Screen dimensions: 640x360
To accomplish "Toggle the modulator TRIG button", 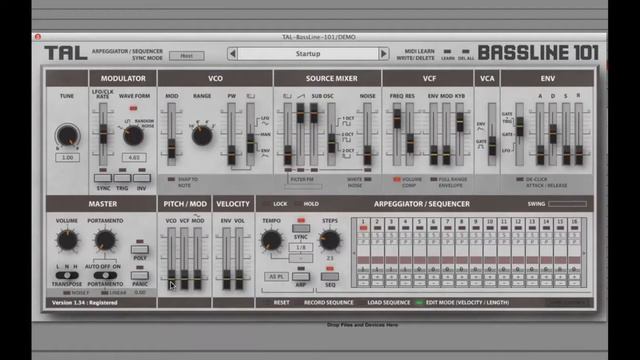I will click(x=122, y=178).
